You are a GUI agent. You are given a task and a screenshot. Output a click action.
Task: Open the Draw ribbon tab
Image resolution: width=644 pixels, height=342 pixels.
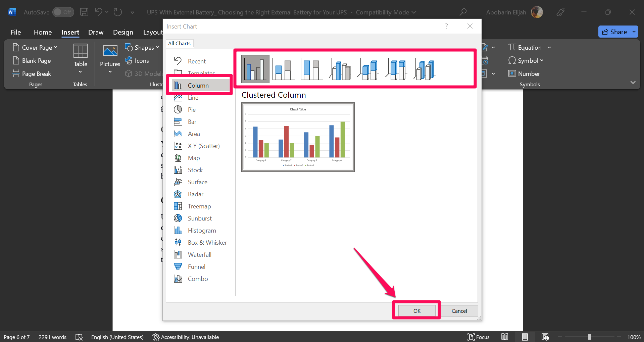(x=96, y=32)
